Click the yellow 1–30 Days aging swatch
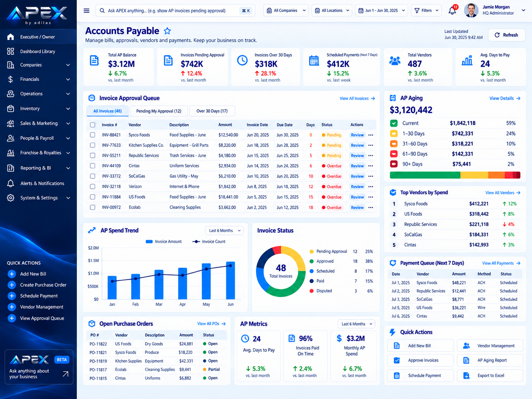This screenshot has width=532, height=399. (x=393, y=134)
